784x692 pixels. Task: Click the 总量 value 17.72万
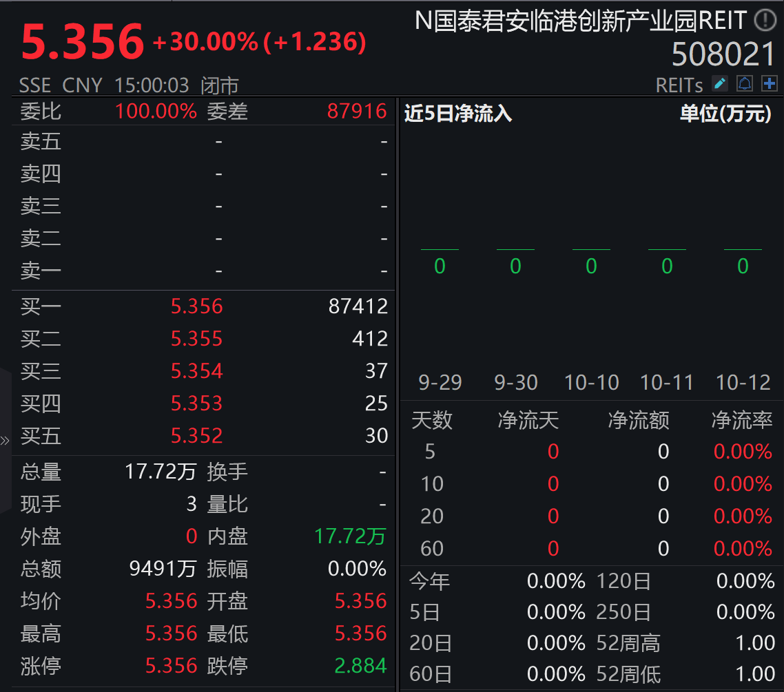pyautogui.click(x=161, y=472)
